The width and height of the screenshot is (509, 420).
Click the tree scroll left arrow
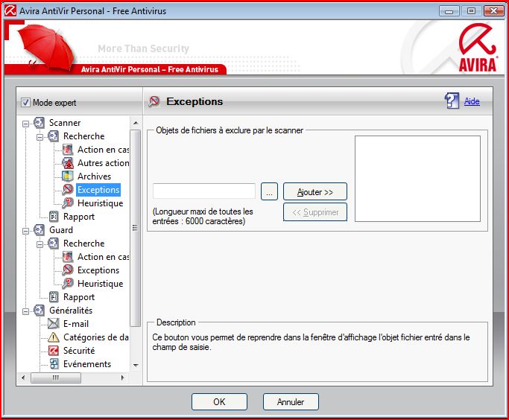tap(23, 378)
